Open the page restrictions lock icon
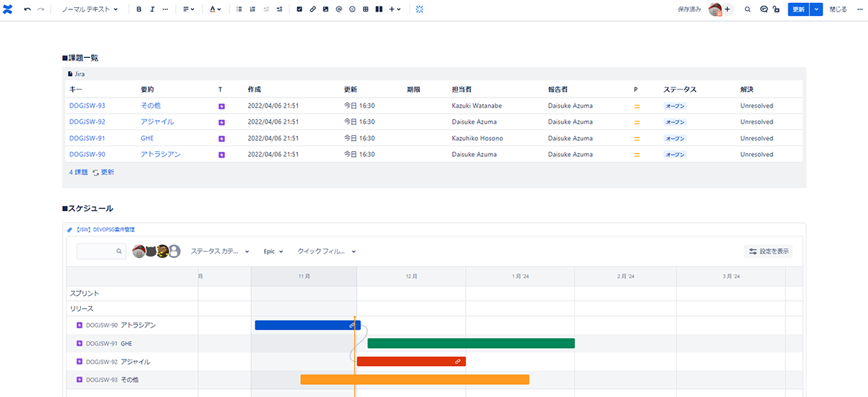The image size is (868, 397). point(776,9)
